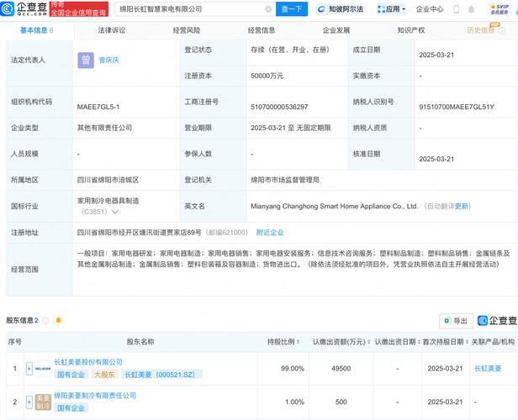Sort by 认缴出资额 column header
This screenshot has height=420, width=518.
pos(341,342)
